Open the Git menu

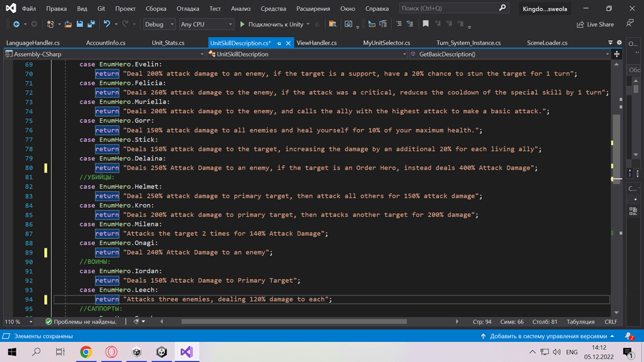coord(101,8)
